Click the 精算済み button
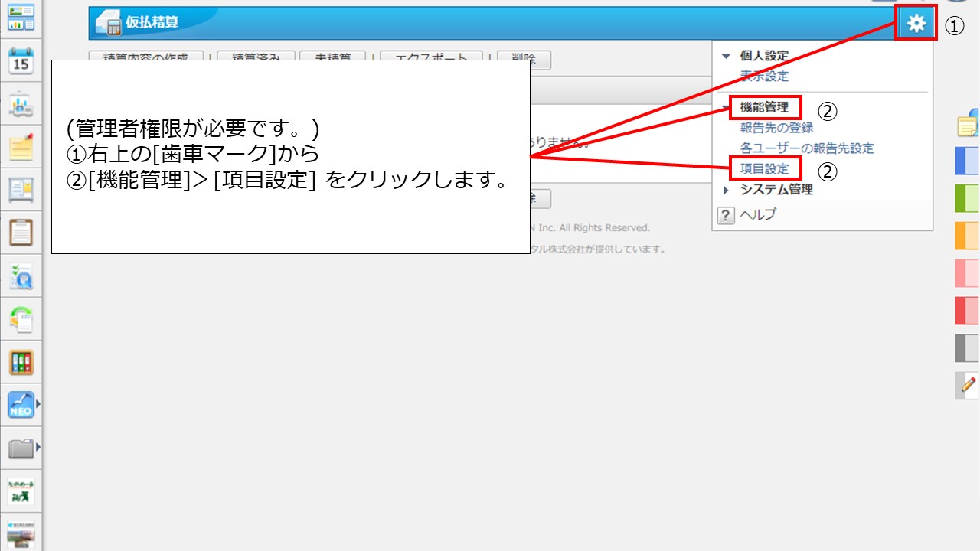 [x=256, y=58]
